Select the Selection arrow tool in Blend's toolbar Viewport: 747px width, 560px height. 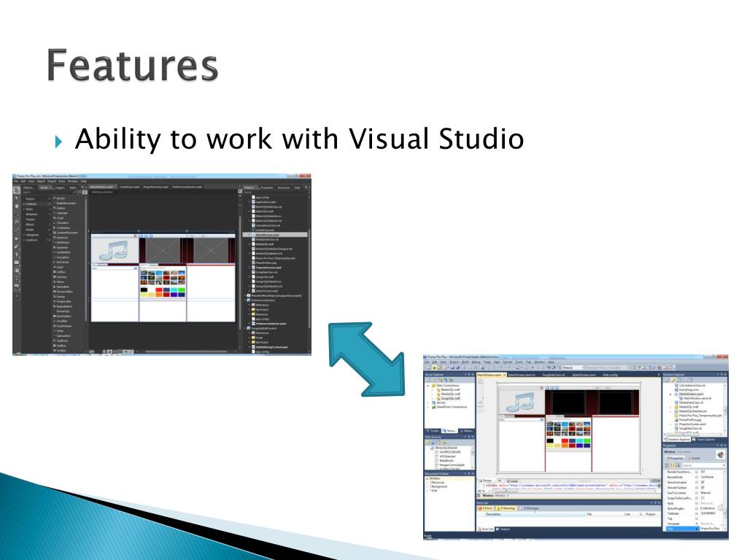pyautogui.click(x=17, y=190)
